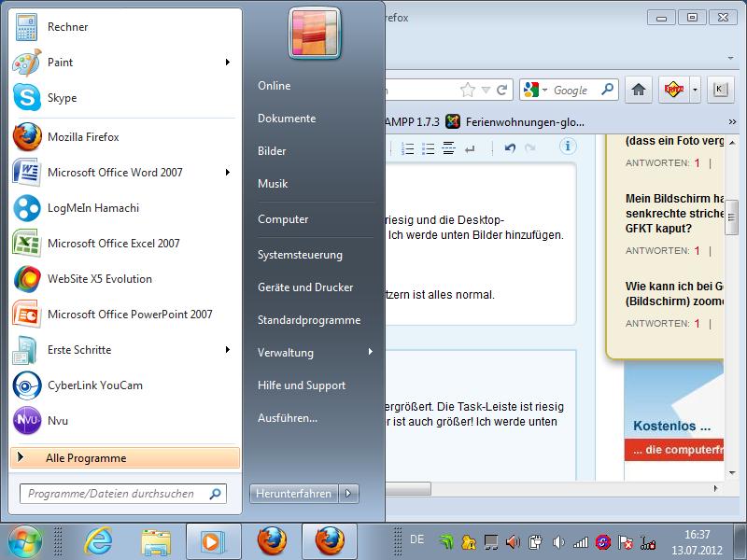Start Mozilla Firefox from program list

point(125,136)
